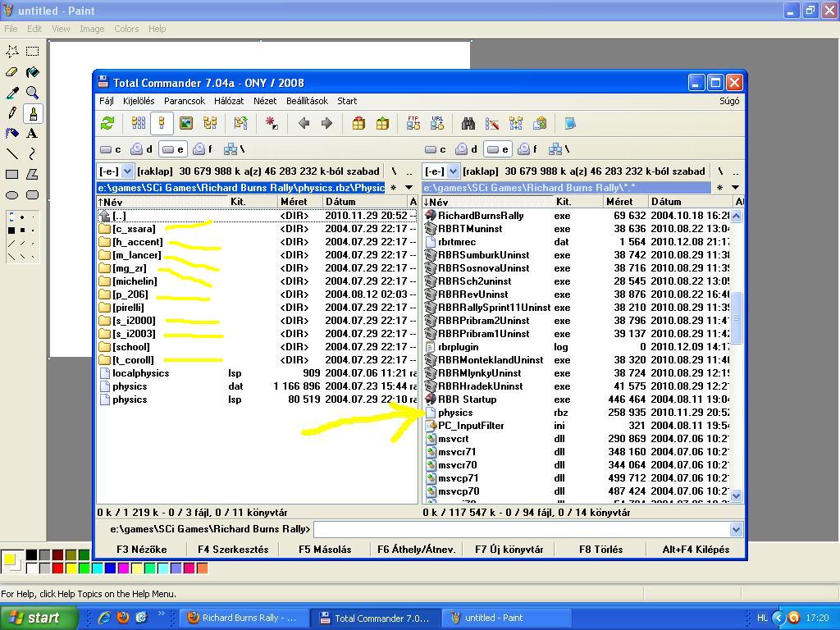Click F8 Törlés button
This screenshot has height=630, width=840.
coord(600,550)
